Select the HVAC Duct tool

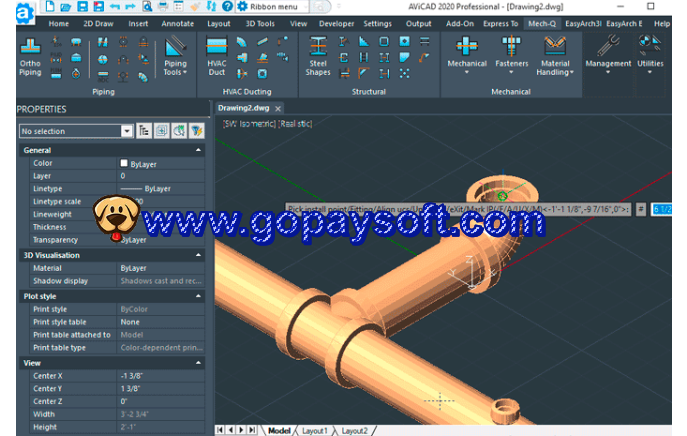pyautogui.click(x=216, y=57)
